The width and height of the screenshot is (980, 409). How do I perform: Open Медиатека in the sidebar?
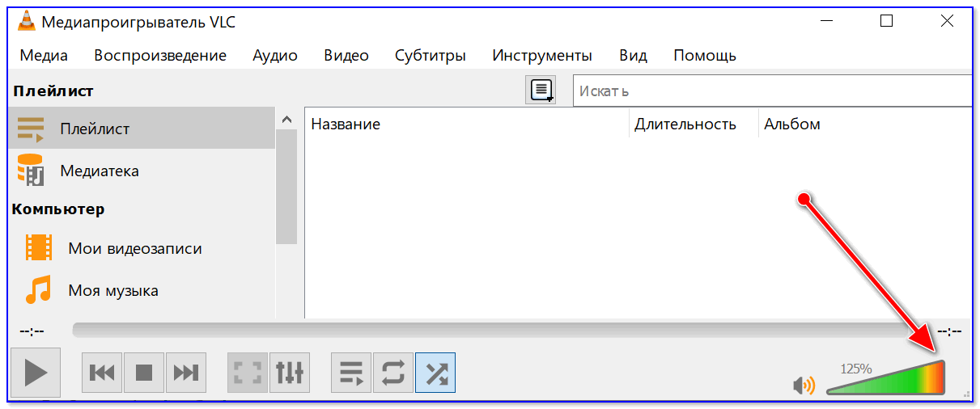(x=142, y=171)
